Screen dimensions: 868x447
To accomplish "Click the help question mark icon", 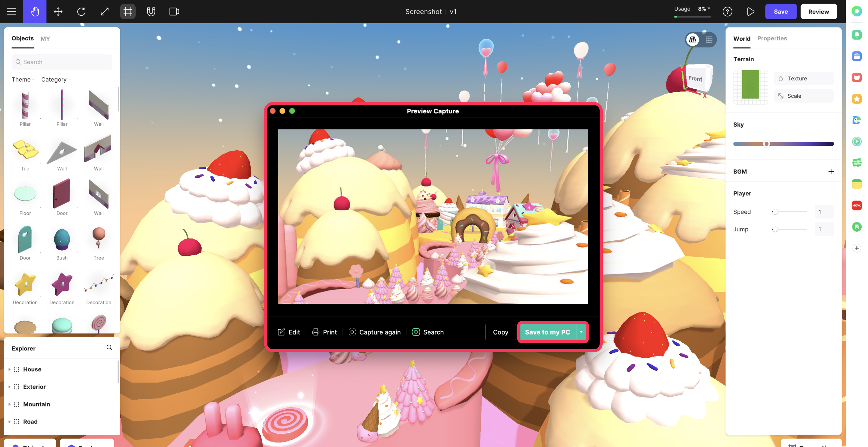I will click(x=727, y=11).
